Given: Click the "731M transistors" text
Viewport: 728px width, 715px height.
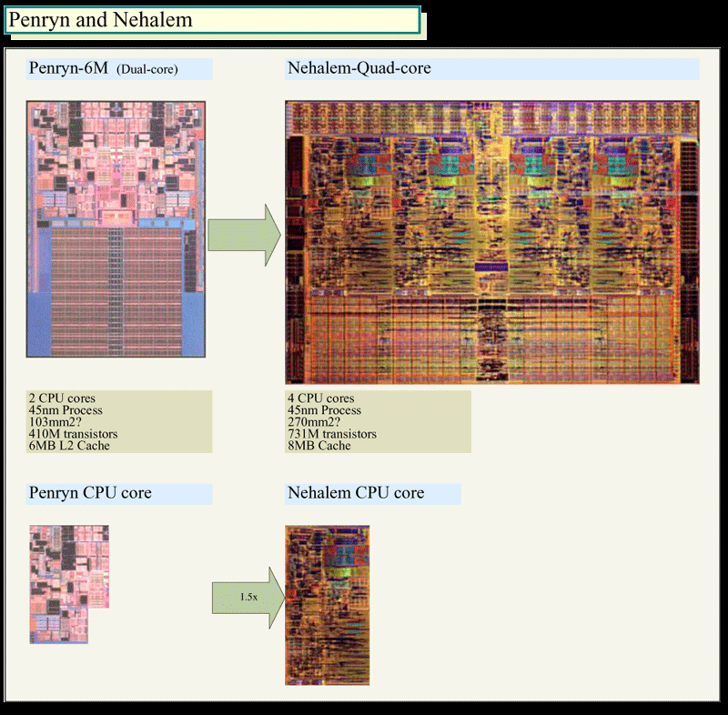Looking at the screenshot, I should click(x=332, y=434).
